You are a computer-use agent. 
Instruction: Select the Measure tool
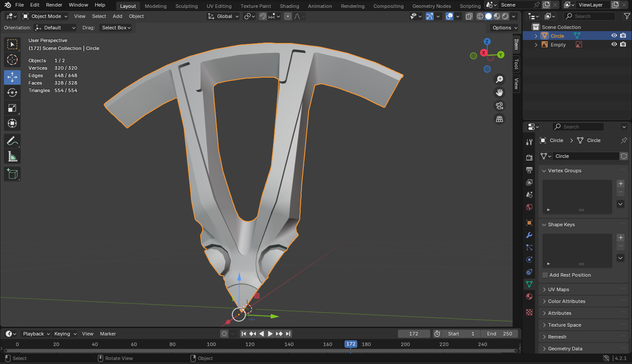point(12,156)
